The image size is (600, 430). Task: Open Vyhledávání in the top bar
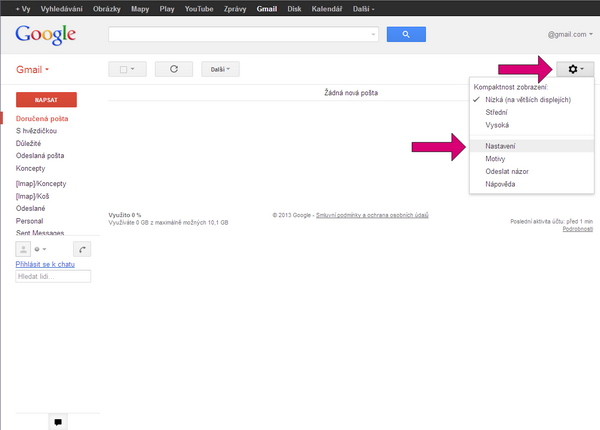[62, 9]
